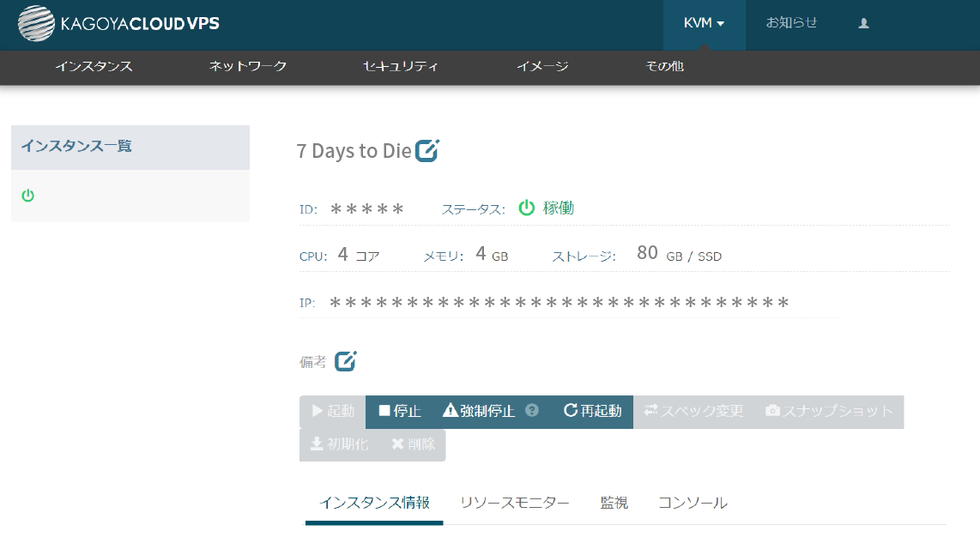
Task: Open the セキュリティ navigation menu
Action: [401, 66]
